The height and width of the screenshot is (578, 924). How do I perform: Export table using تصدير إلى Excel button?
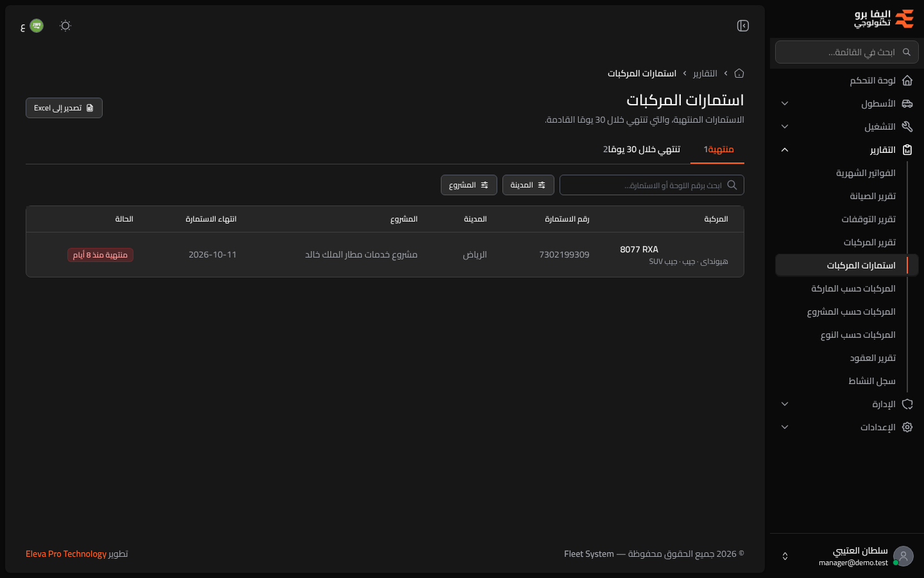click(64, 108)
